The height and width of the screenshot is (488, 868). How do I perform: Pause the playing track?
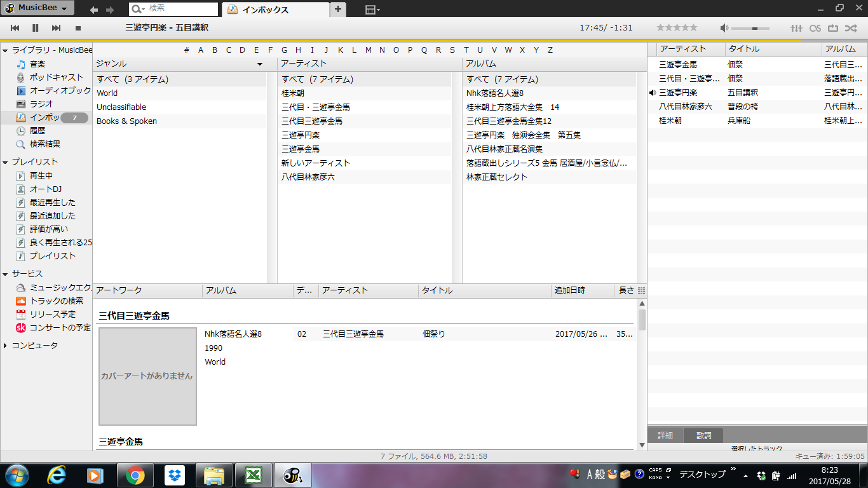click(36, 28)
